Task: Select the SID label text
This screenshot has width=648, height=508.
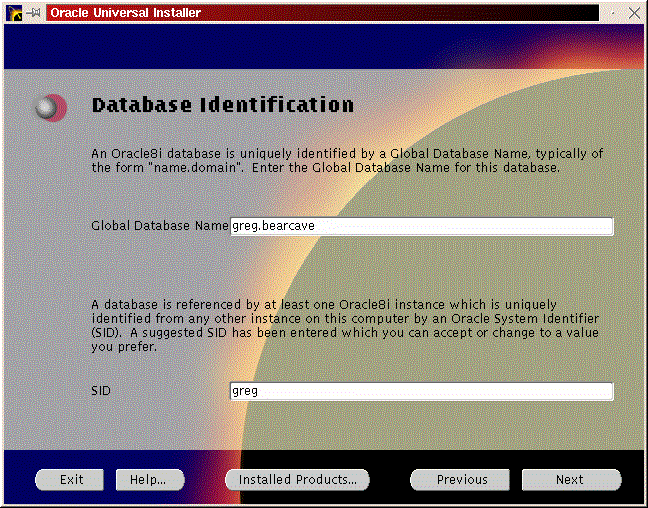Action: (100, 391)
